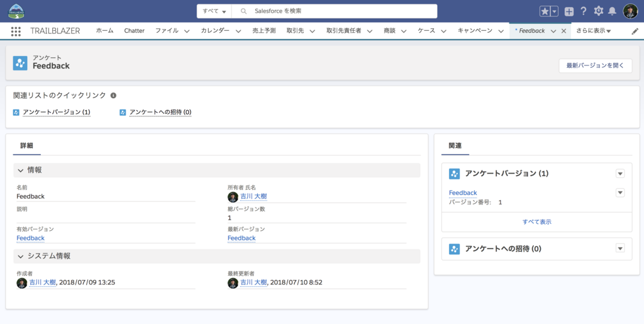Go to the Chatter tab
The image size is (644, 324).
(x=135, y=31)
